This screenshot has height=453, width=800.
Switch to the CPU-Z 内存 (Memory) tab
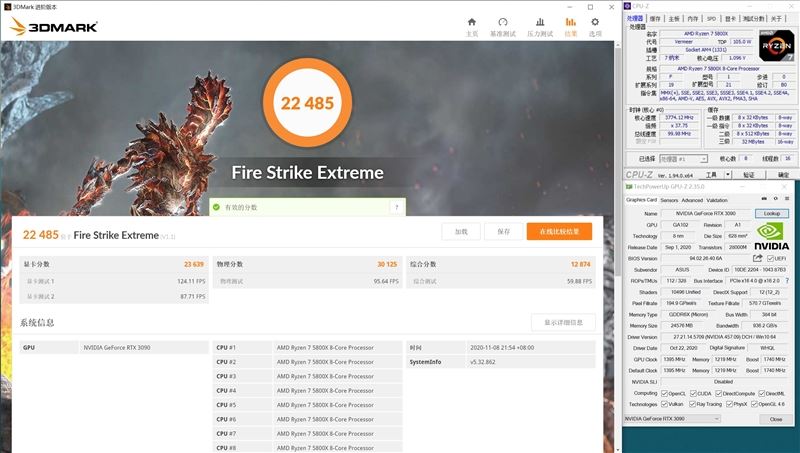coord(692,18)
